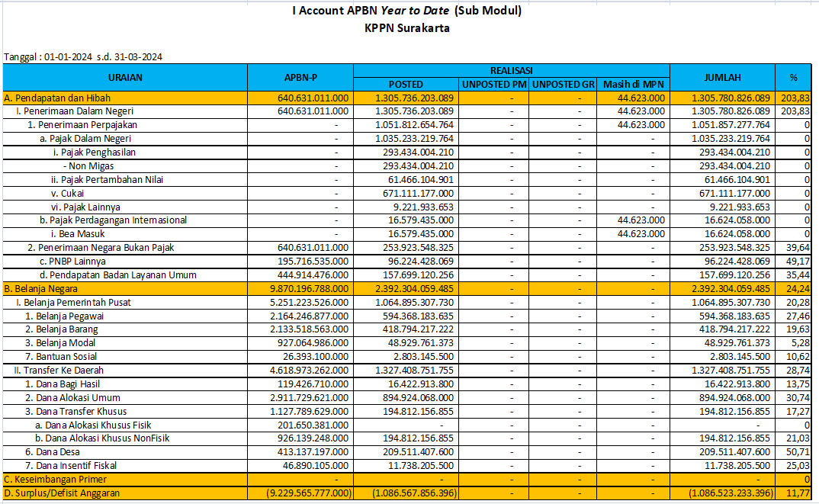Click '7. Bantuan Sosial' label

61,356
